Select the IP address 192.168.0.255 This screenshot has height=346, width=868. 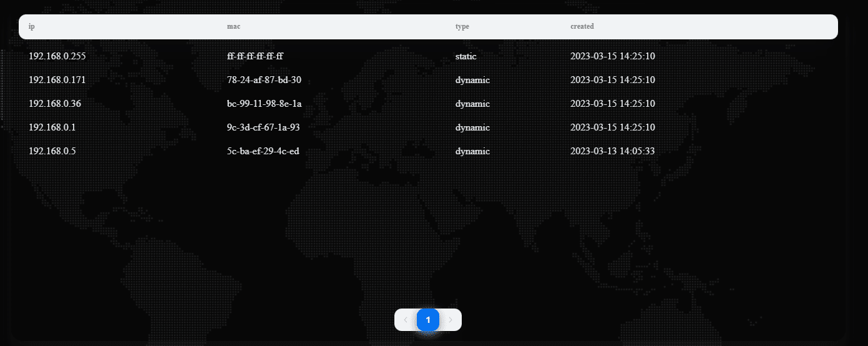coord(57,56)
